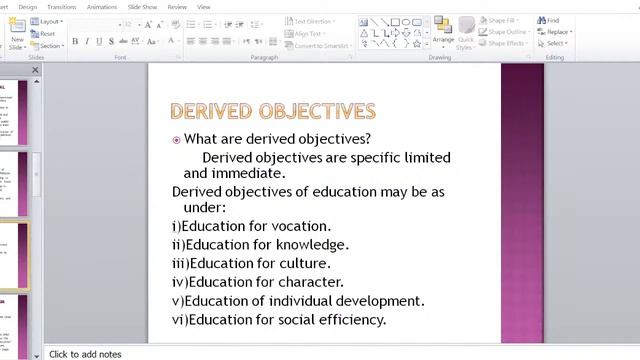Screen dimensions: 640x360
Task: Align text left in Paragraph group
Action: (x=191, y=41)
